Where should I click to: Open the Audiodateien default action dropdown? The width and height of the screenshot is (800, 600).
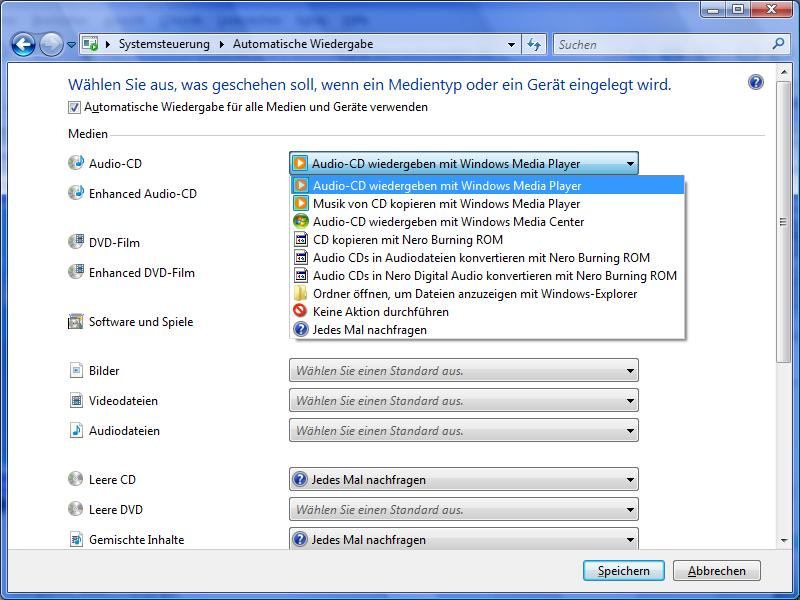(464, 431)
